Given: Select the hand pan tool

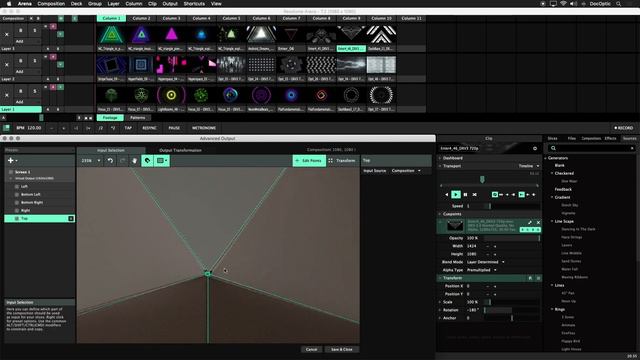Looking at the screenshot, I should (x=134, y=161).
